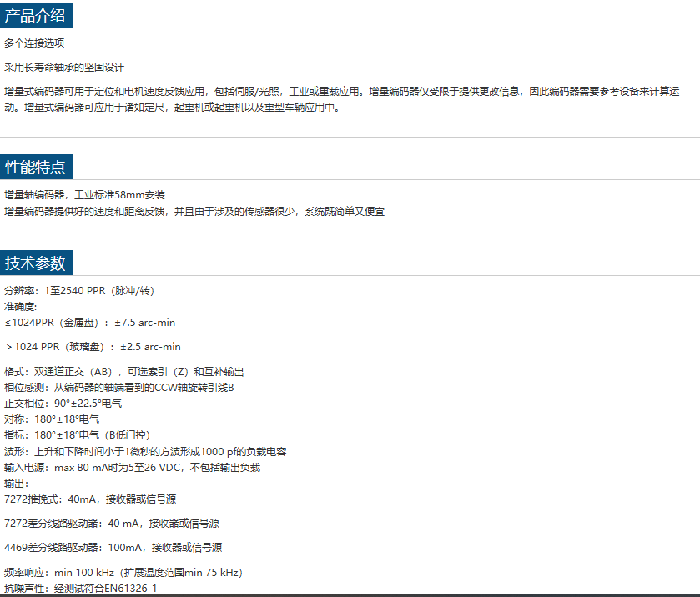Click the 正交相位 90°±22.5° line
The width and height of the screenshot is (700, 597).
point(63,404)
